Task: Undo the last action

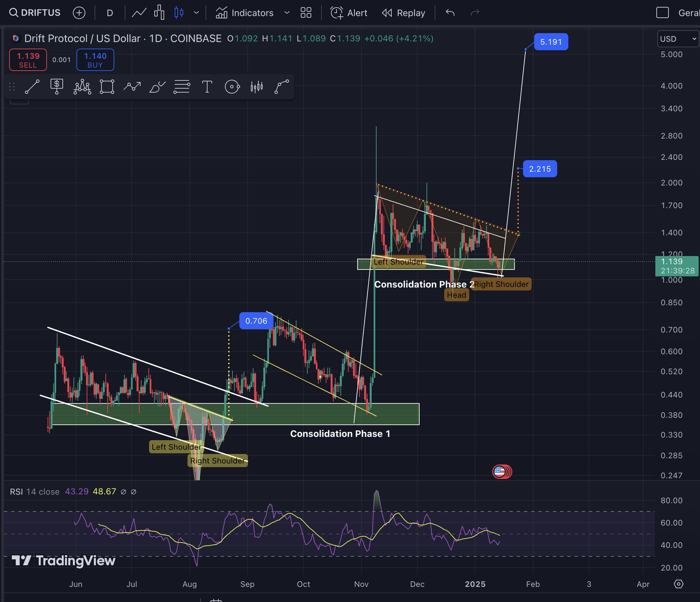Action: tap(450, 13)
